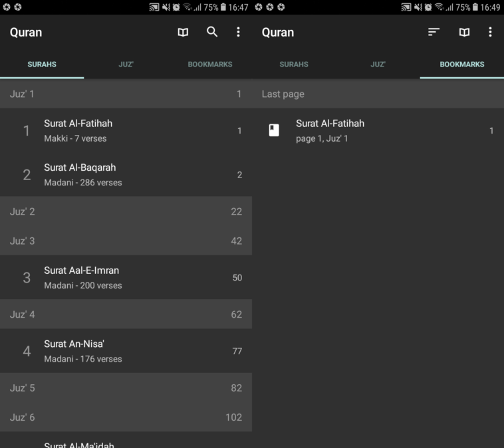
Task: Switch to SURAHS tab on the Bookmarks screen
Action: pyautogui.click(x=294, y=64)
